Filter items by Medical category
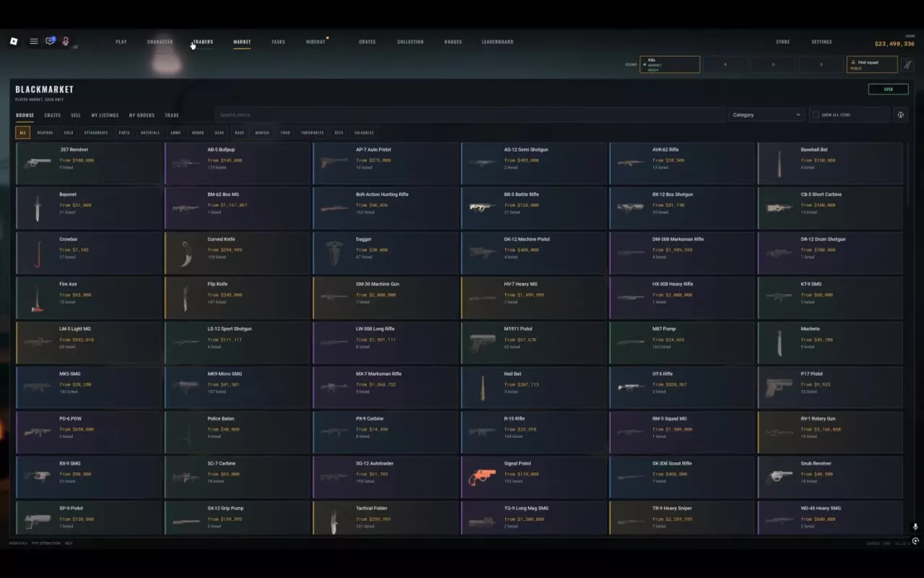The width and height of the screenshot is (924, 578). pos(262,133)
